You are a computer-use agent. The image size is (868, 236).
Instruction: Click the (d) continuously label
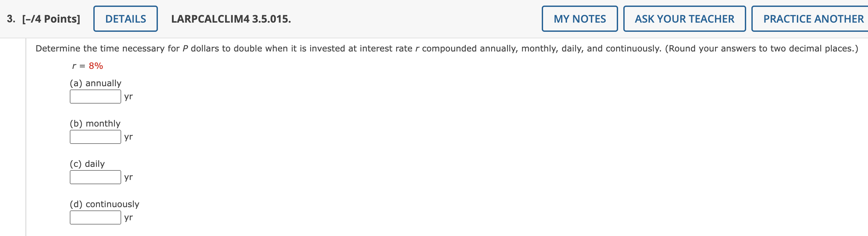(x=104, y=204)
